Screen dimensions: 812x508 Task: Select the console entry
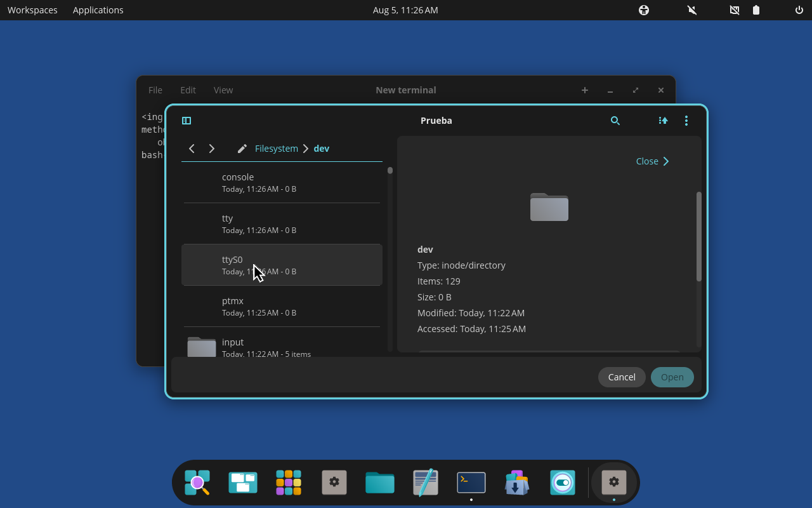pyautogui.click(x=282, y=182)
